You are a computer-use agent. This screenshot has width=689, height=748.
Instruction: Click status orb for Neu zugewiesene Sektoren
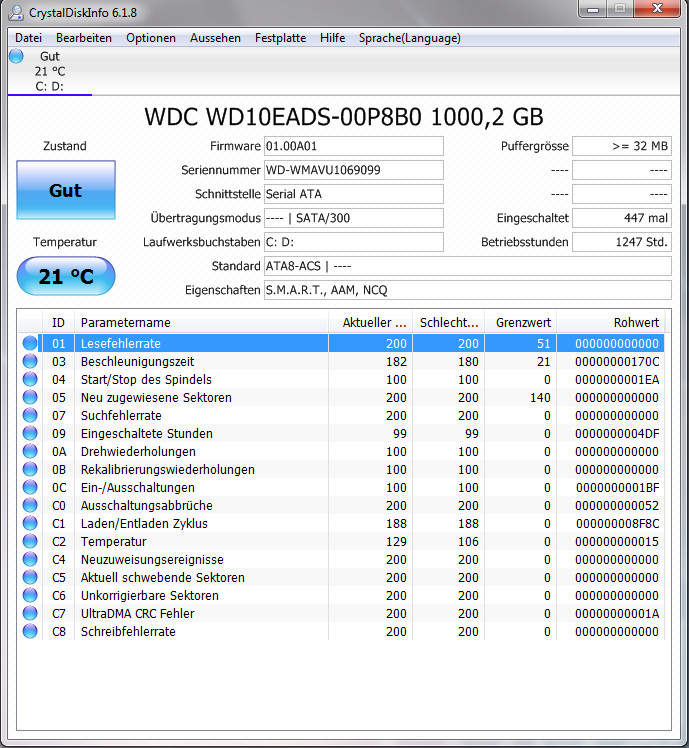tap(30, 397)
